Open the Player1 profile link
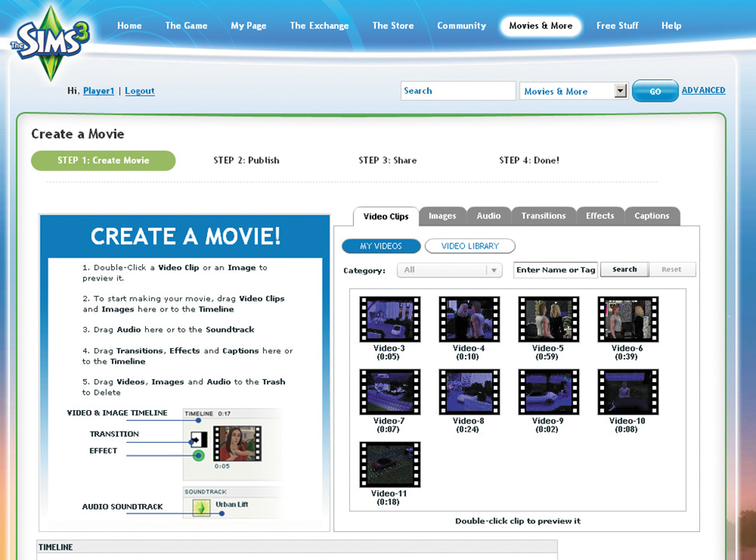This screenshot has height=560, width=756. 99,91
